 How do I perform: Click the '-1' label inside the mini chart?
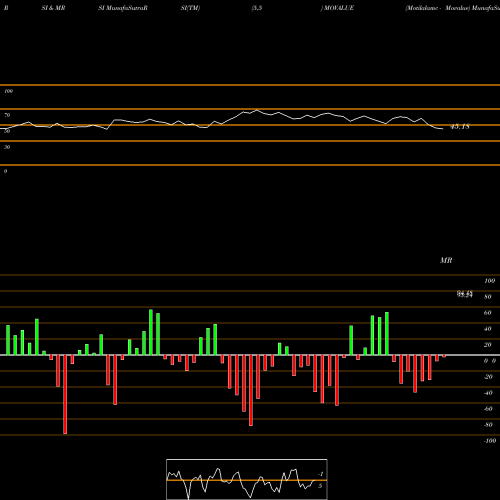321,474
